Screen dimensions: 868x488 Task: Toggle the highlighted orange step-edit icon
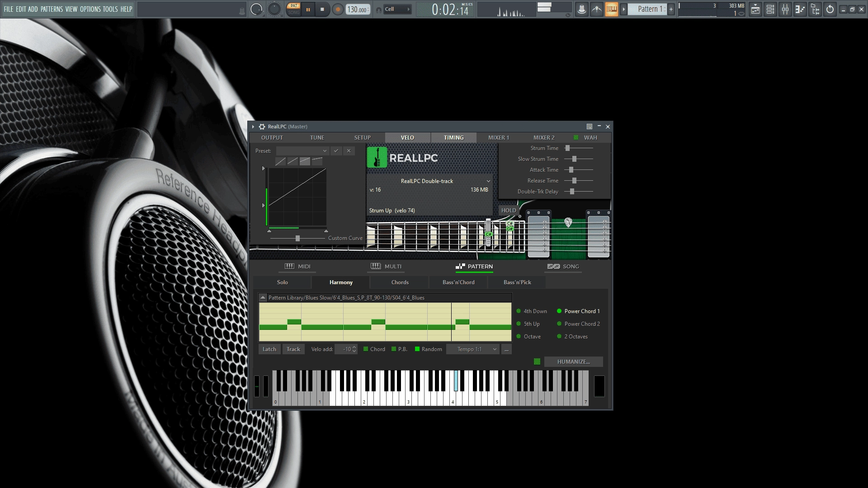coord(612,9)
